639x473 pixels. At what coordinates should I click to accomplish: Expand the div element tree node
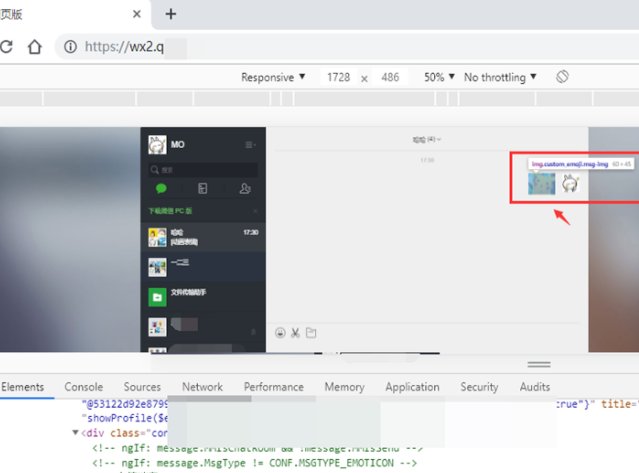tap(76, 432)
